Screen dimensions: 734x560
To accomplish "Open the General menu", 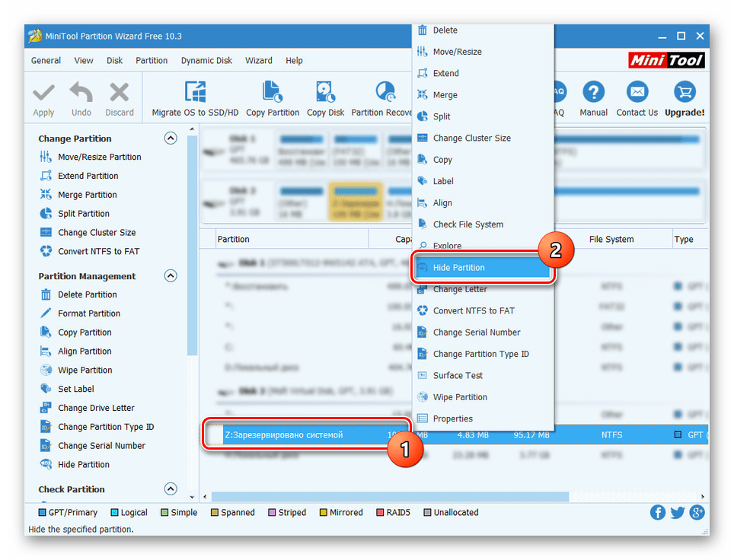I will pyautogui.click(x=46, y=60).
